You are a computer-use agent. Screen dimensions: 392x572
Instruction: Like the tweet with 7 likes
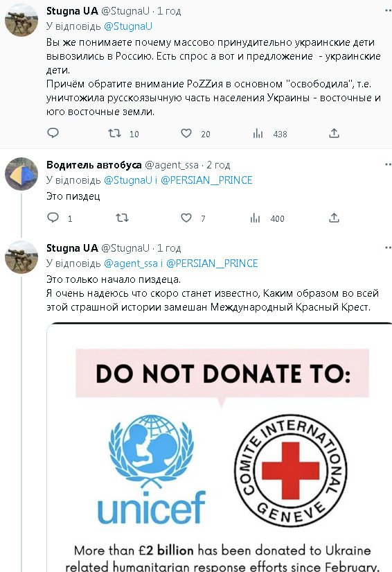click(186, 218)
